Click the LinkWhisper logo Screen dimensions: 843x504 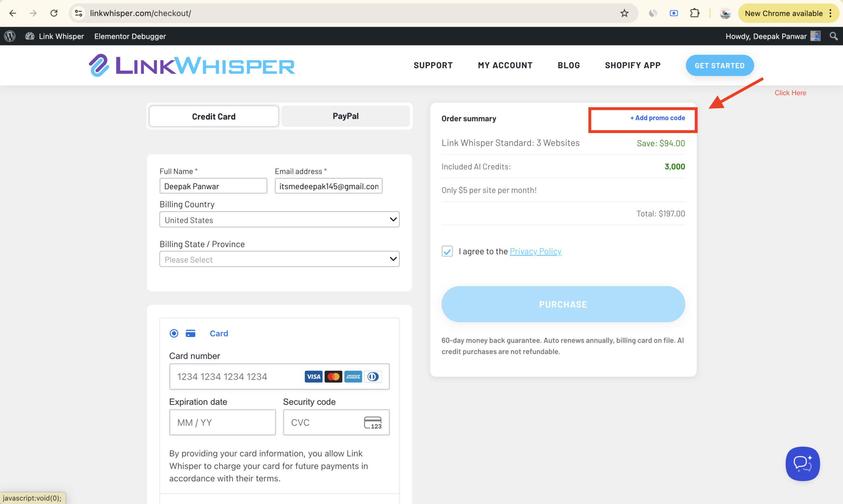point(192,65)
